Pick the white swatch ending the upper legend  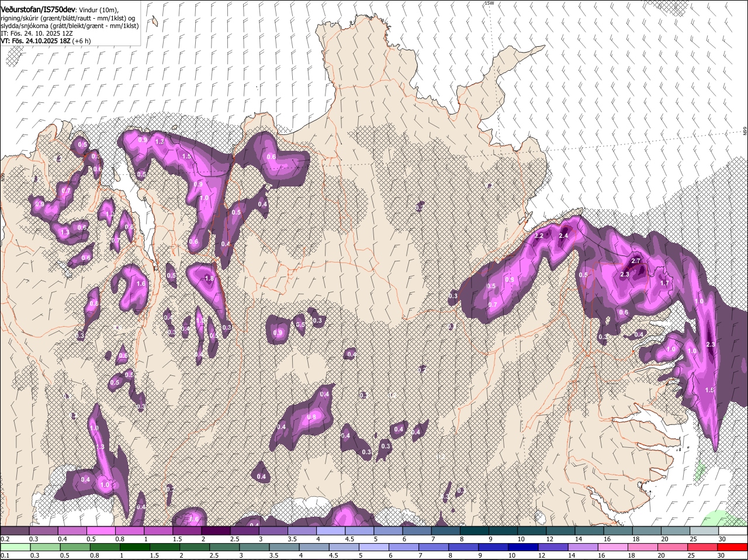732,531
